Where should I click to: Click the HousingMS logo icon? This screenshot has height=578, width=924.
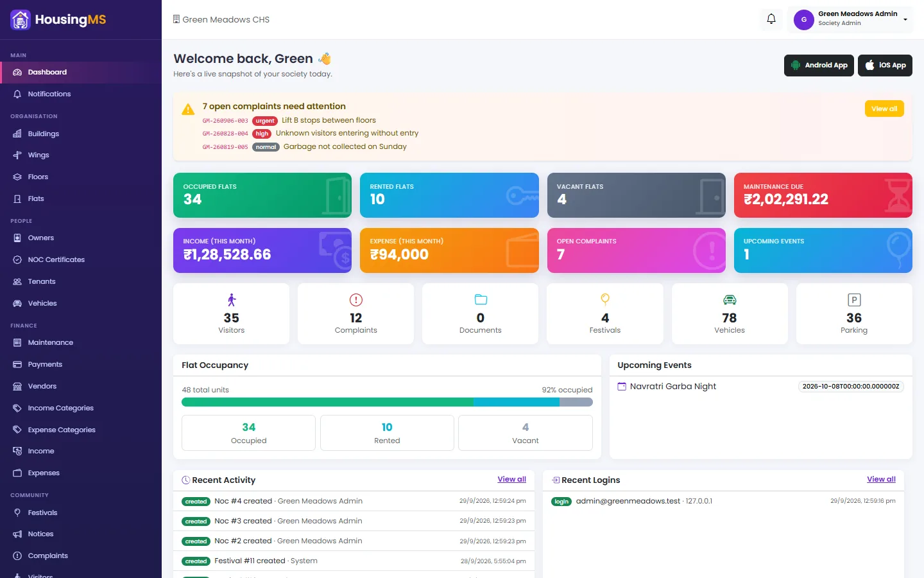pyautogui.click(x=21, y=20)
